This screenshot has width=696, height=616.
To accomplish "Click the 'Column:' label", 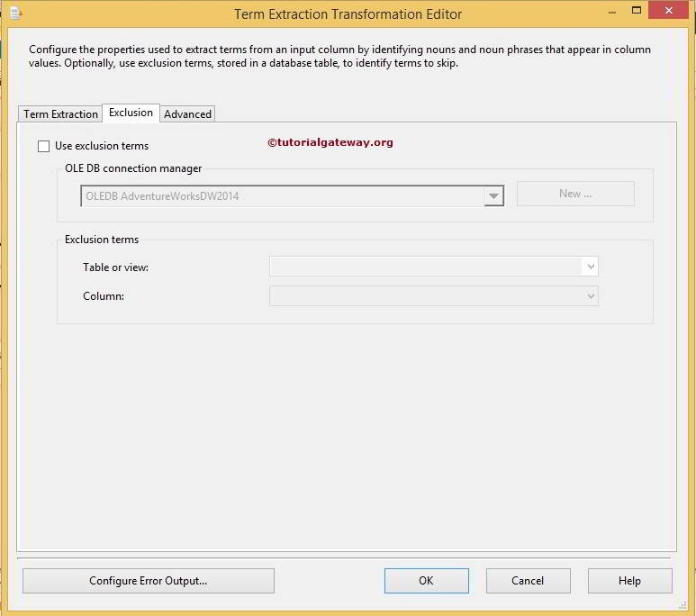I will pos(104,296).
